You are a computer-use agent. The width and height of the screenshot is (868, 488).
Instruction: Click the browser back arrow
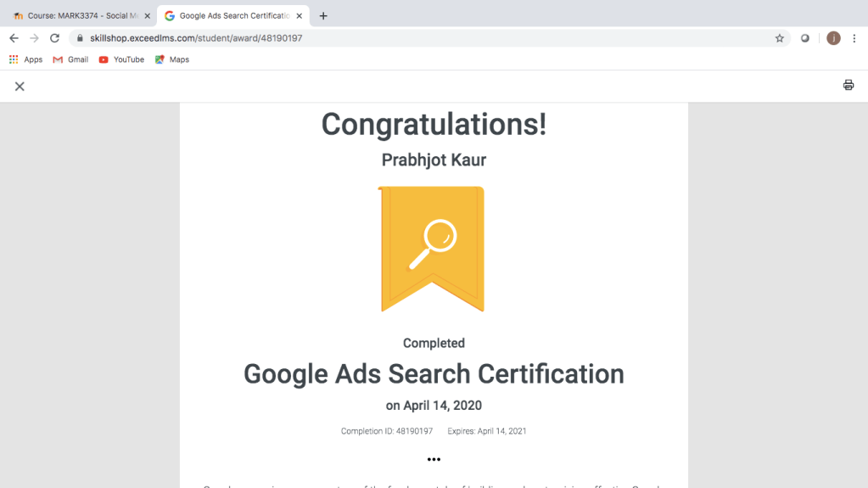coord(14,38)
